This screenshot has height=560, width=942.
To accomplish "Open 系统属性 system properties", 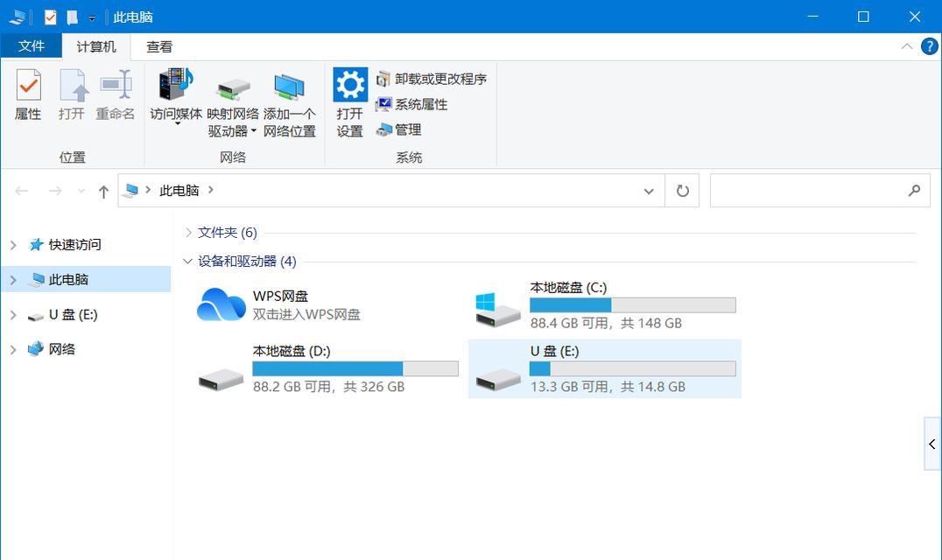I will (x=412, y=104).
